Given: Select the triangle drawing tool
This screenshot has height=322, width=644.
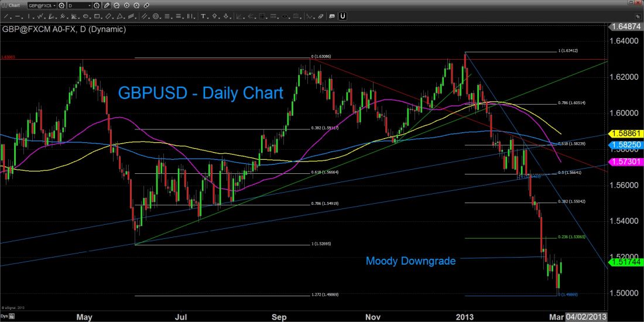Looking at the screenshot, I should (x=121, y=16).
